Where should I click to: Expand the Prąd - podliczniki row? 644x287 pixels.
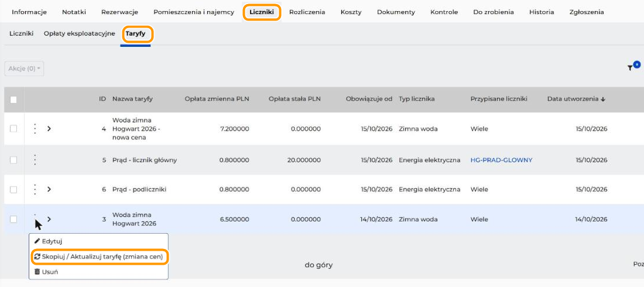(49, 189)
